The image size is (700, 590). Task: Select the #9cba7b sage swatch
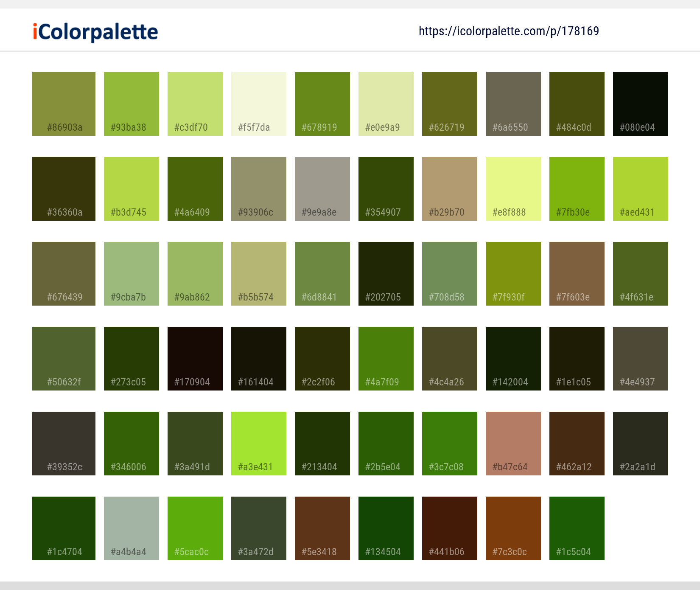point(132,274)
